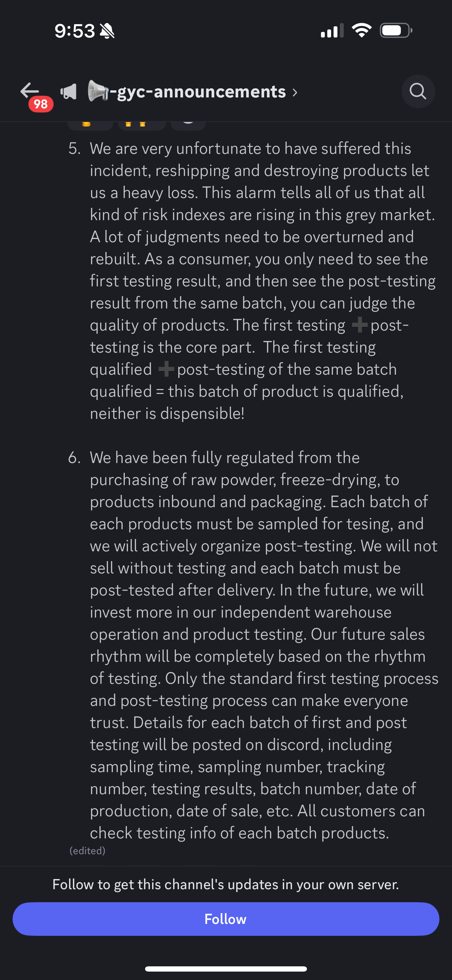
Task: Tap the (edited) label below message
Action: pos(87,850)
